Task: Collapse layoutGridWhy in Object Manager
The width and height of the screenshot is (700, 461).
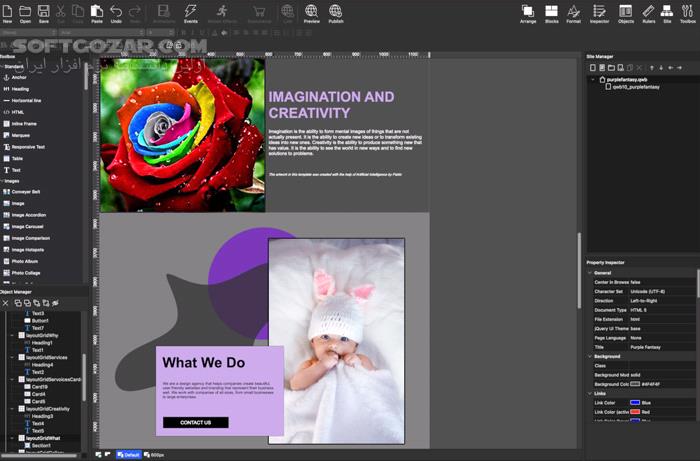Action: [12, 336]
